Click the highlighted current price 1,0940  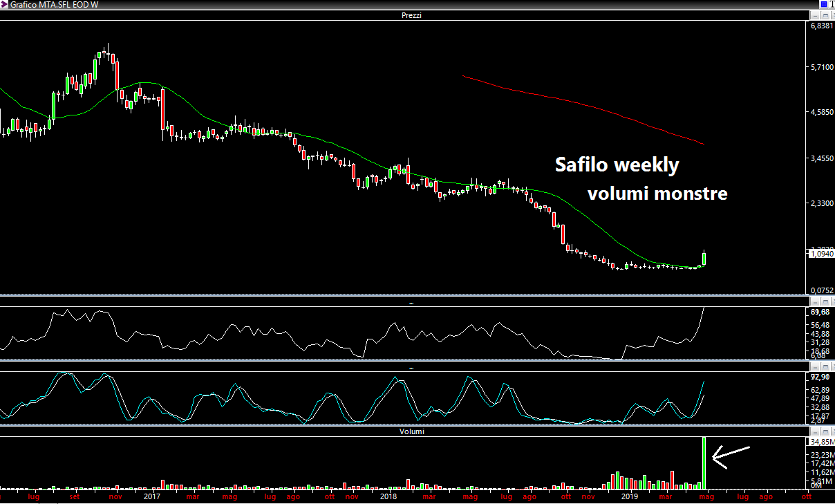click(822, 254)
